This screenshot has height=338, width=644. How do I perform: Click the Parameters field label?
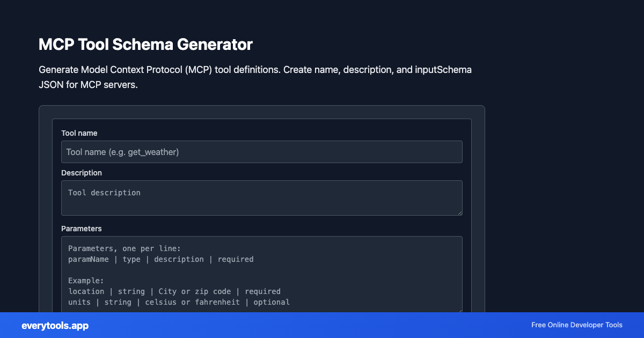(x=82, y=229)
